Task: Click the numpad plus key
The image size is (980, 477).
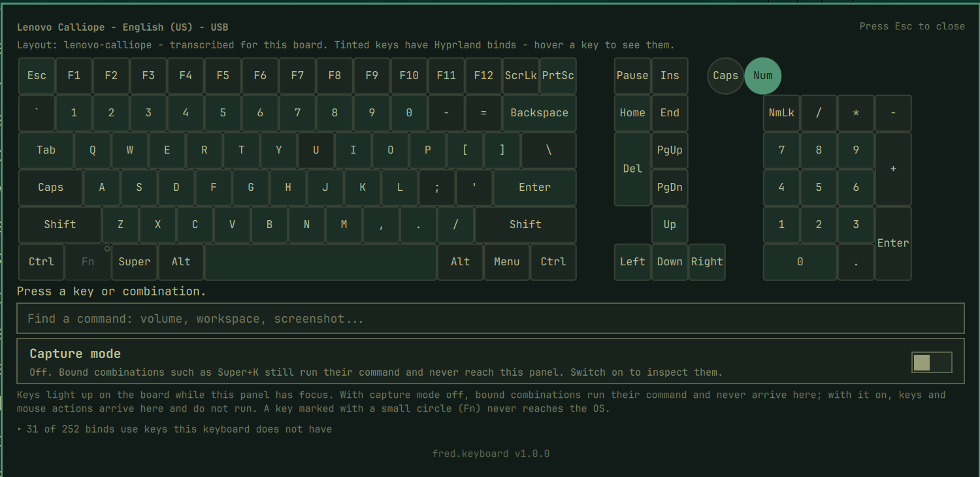Action: tap(893, 169)
